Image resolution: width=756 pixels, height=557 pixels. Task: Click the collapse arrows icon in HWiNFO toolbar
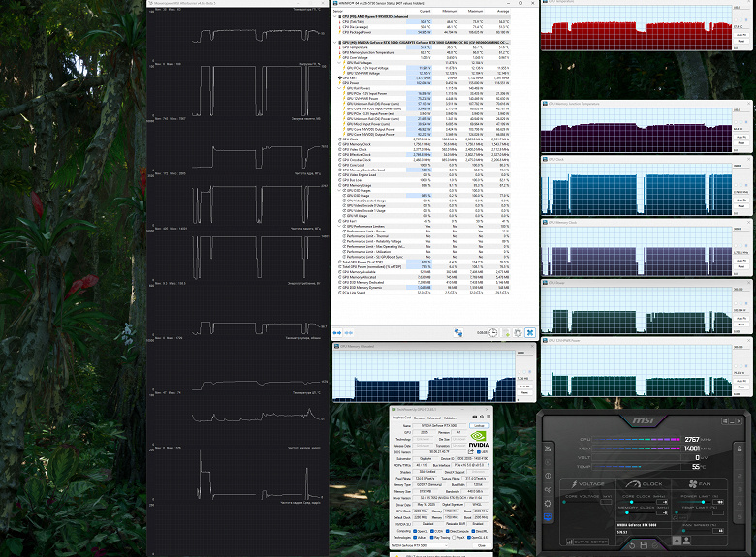[x=349, y=333]
